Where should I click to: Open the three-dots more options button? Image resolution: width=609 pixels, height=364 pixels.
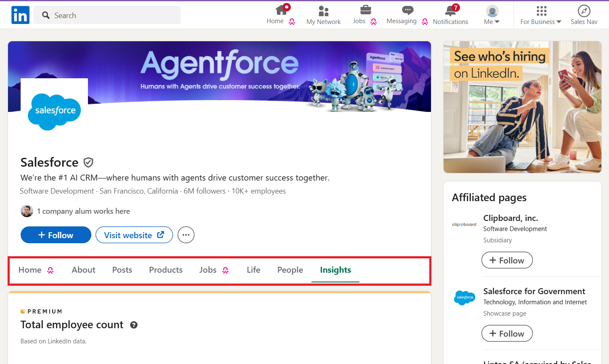click(186, 235)
